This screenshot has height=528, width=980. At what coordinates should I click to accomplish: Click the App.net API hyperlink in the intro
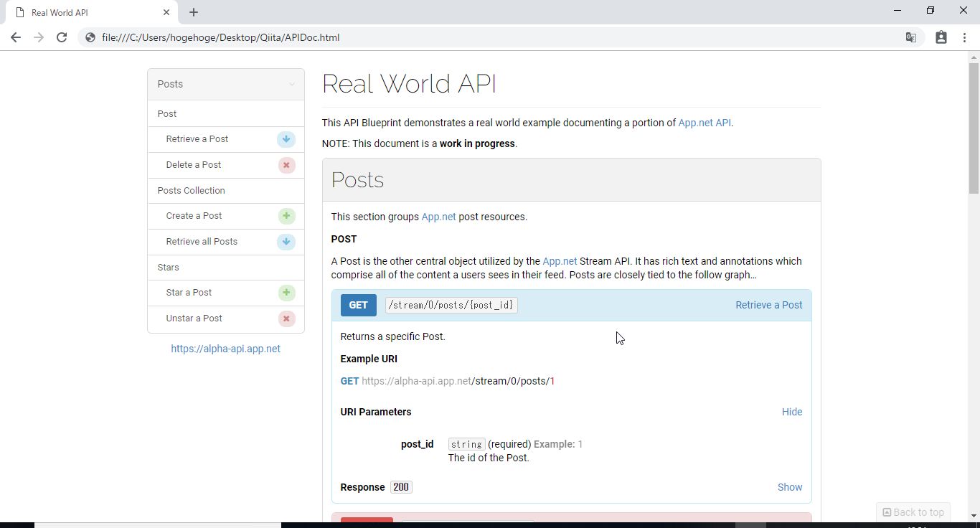pyautogui.click(x=704, y=123)
